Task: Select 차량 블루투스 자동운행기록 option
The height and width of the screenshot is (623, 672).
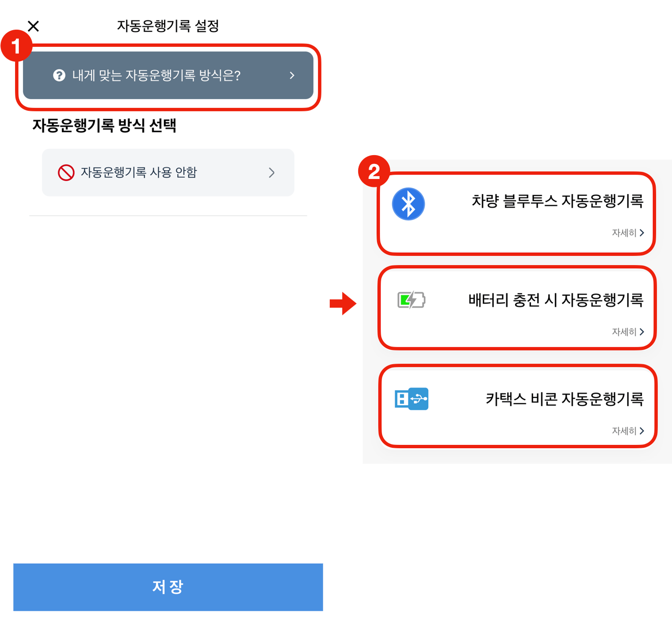Action: (516, 214)
